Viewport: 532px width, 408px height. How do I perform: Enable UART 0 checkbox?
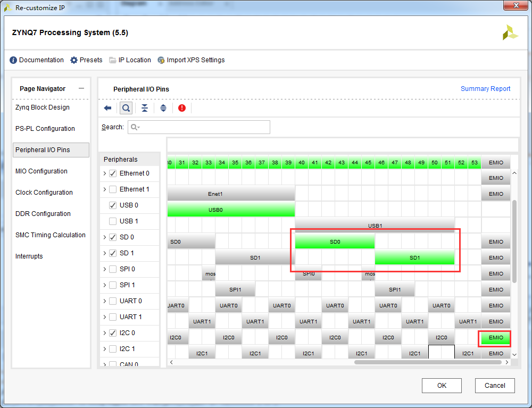click(x=113, y=301)
